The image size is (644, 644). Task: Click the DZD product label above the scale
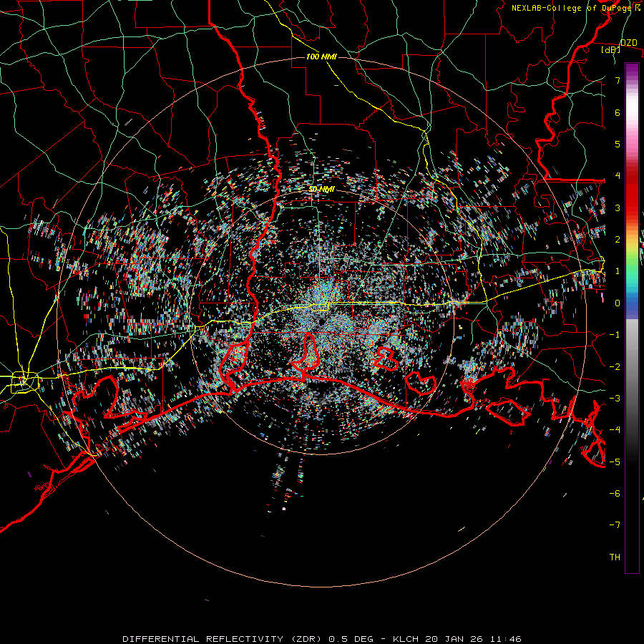(629, 42)
